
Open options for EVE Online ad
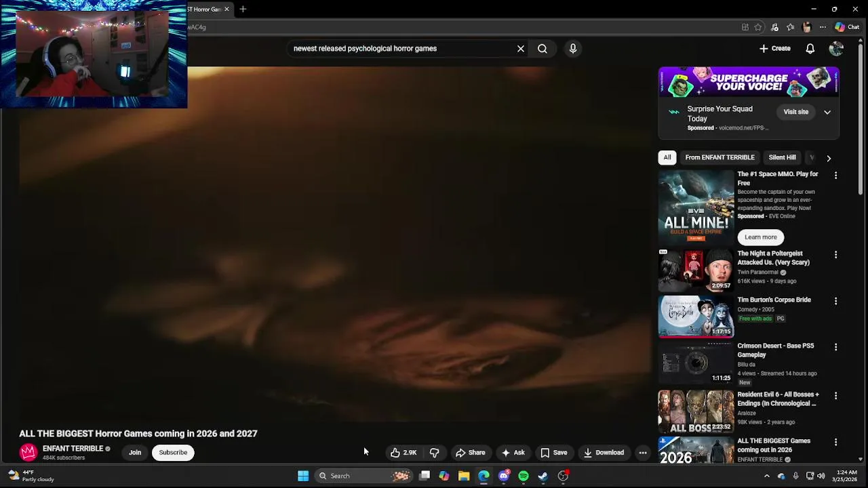pos(835,175)
